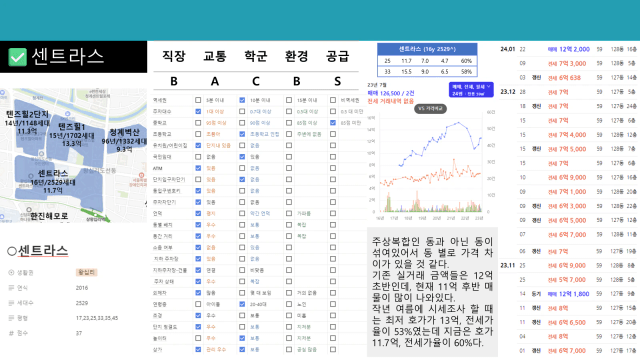Click the 센트라스 (16y 2529) table header
The height and width of the screenshot is (360, 640).
click(x=427, y=49)
